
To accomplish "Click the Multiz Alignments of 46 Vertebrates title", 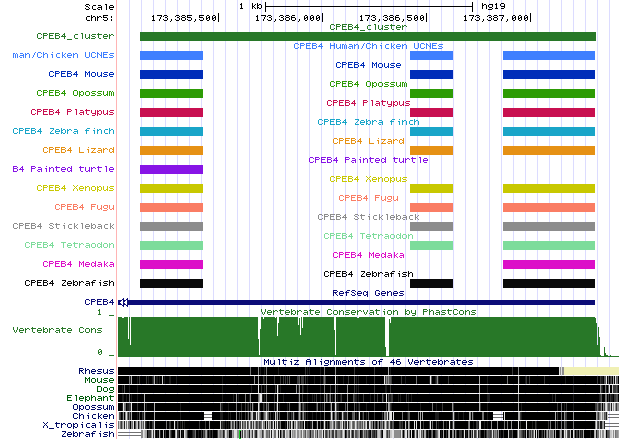I will [366, 361].
